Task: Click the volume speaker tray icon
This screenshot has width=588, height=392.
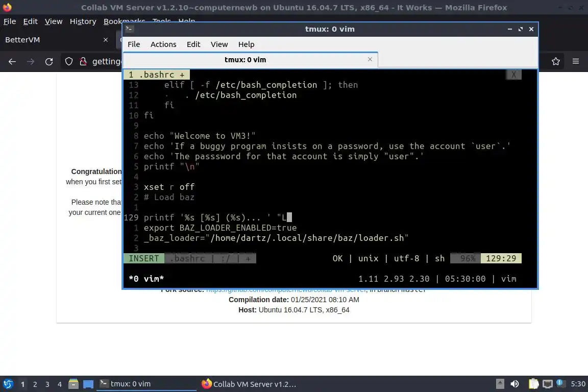Action: (515, 384)
